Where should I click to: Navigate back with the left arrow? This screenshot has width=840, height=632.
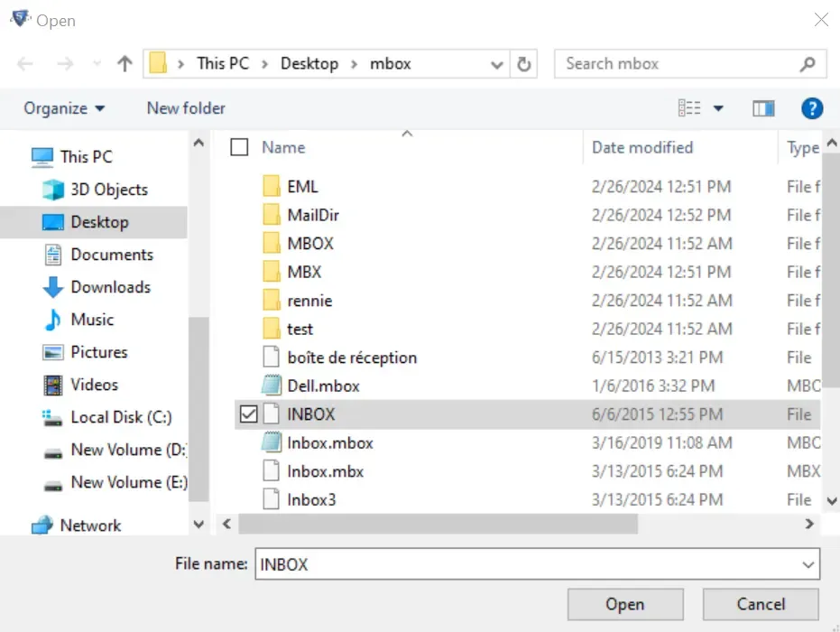(x=24, y=63)
